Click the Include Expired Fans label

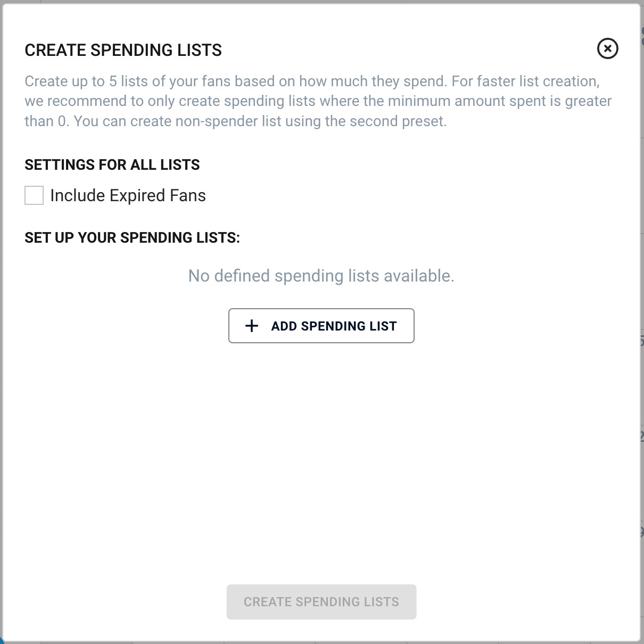coord(128,195)
